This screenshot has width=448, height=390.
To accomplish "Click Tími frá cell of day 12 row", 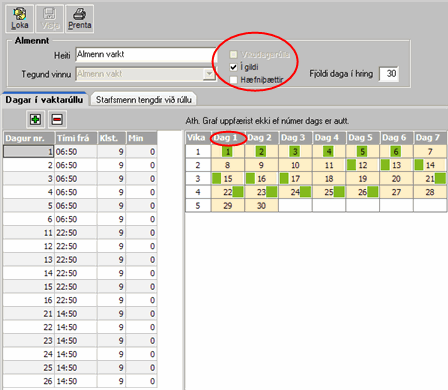I will (76, 246).
